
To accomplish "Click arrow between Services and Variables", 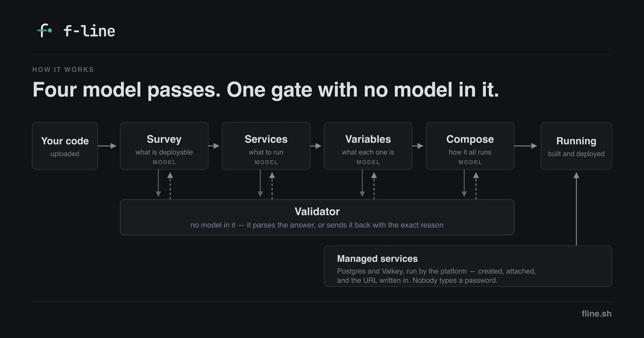I will point(316,146).
